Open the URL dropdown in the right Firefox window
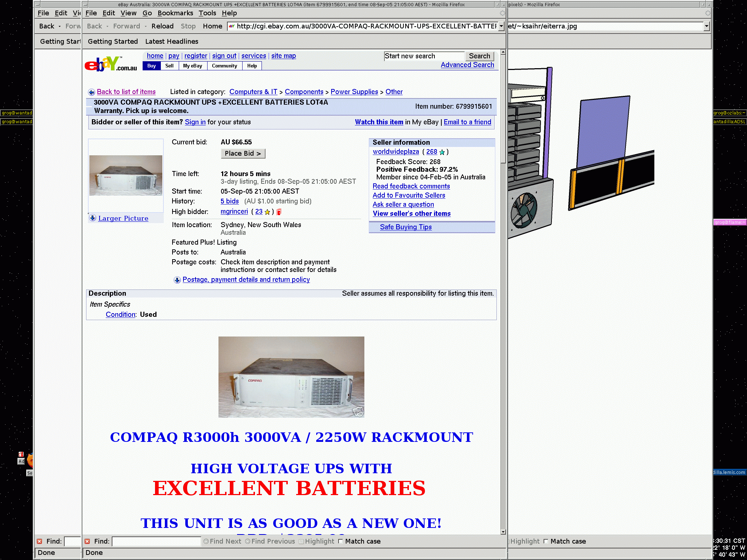The height and width of the screenshot is (560, 747). point(707,26)
